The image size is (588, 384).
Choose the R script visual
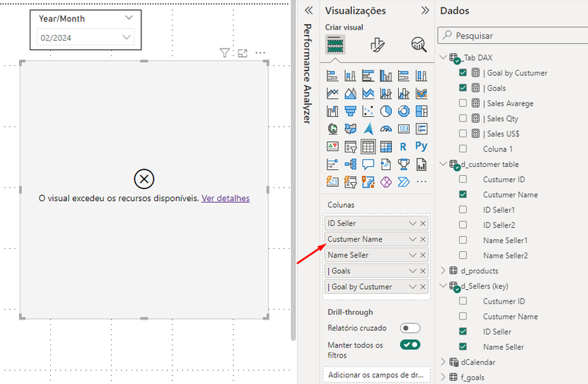[x=403, y=146]
